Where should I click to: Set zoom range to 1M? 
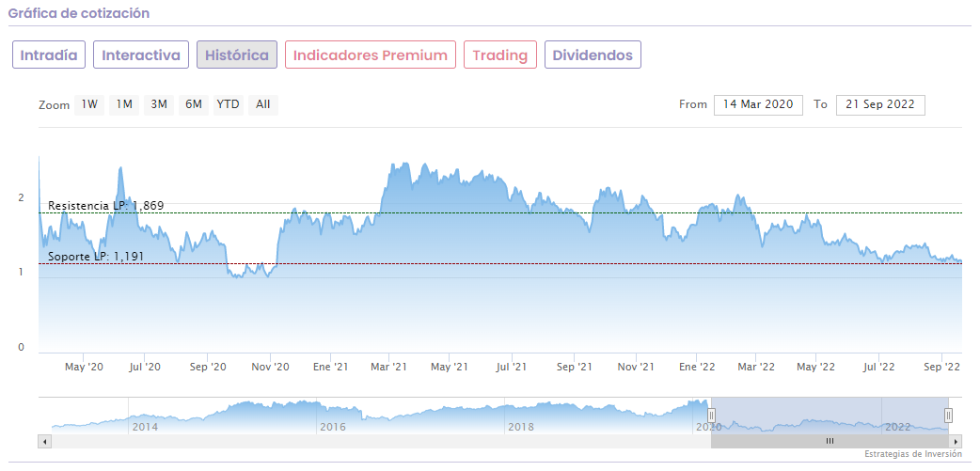[x=124, y=104]
